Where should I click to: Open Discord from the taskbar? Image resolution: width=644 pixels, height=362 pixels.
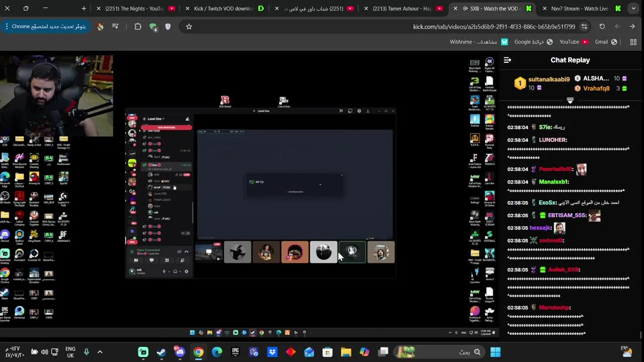(180, 352)
